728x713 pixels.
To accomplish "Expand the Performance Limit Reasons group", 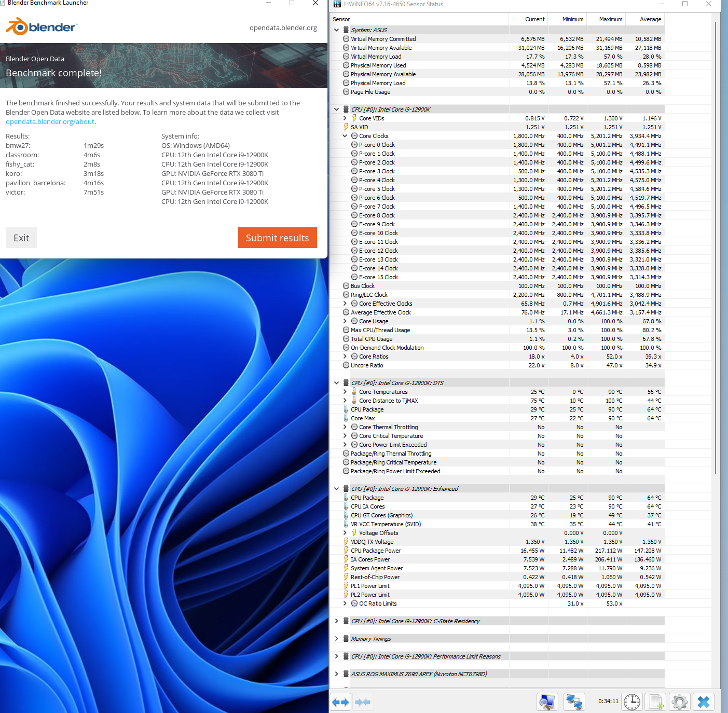I will tap(336, 656).
